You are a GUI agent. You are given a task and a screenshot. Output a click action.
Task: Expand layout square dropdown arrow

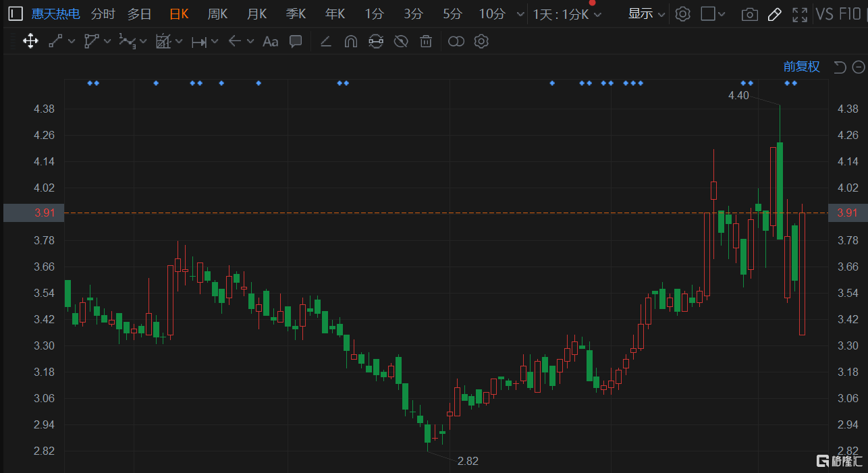click(722, 14)
